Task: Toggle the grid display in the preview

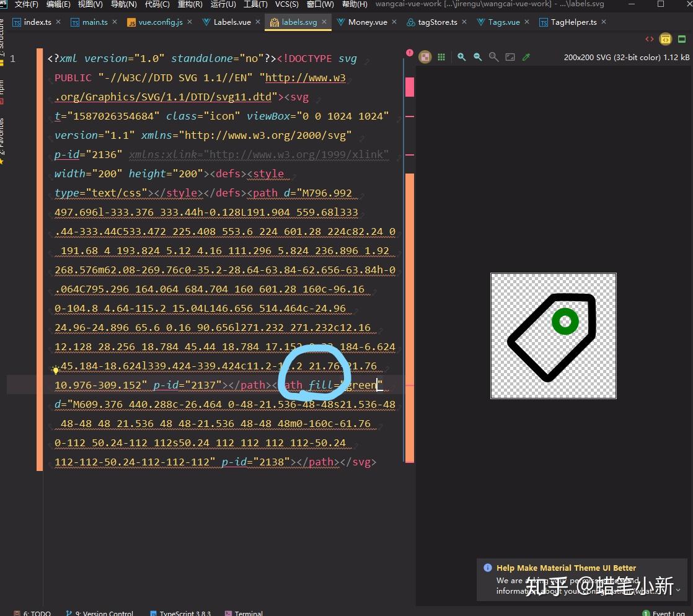Action: pyautogui.click(x=441, y=57)
